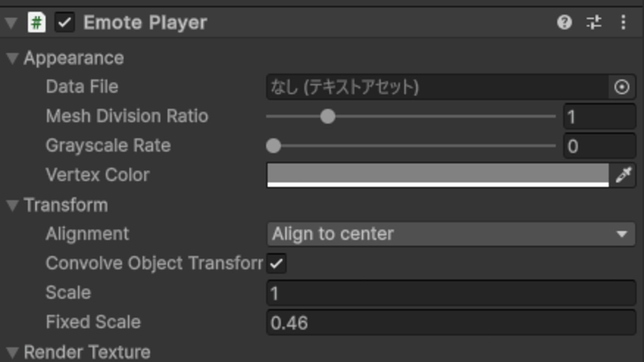Open the Vertex Color swatch picker
The image size is (644, 362).
(x=438, y=174)
